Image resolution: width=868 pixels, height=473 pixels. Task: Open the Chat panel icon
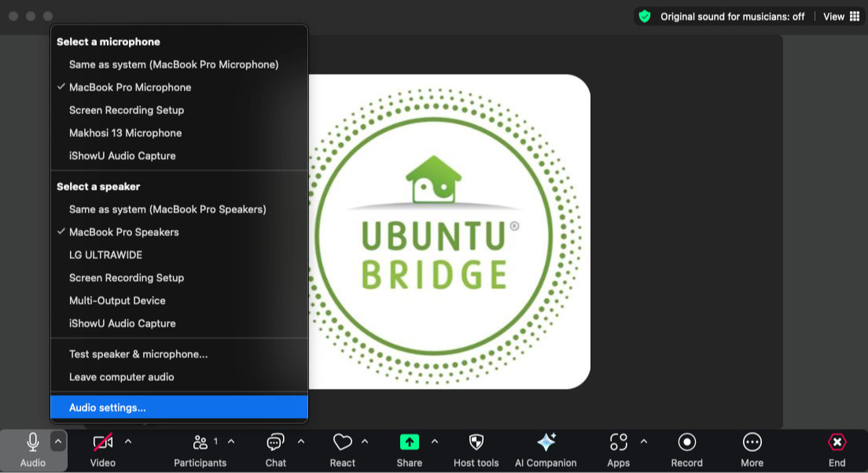click(275, 442)
